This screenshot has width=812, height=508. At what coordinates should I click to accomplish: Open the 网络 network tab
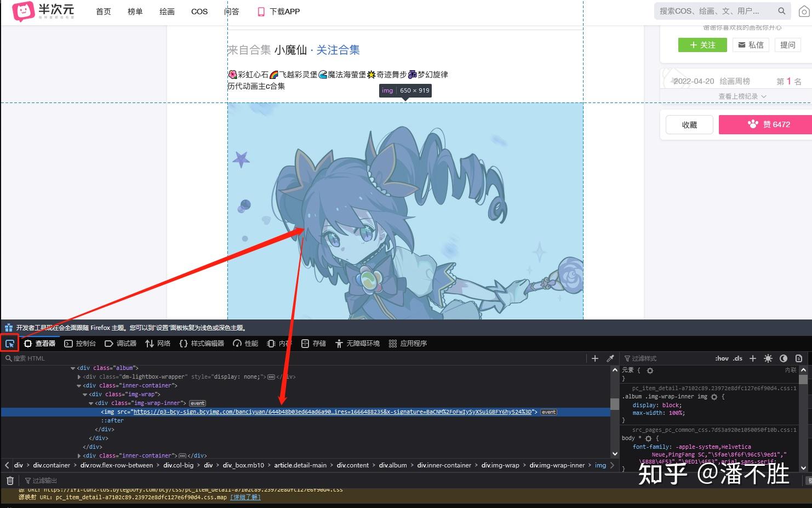158,344
